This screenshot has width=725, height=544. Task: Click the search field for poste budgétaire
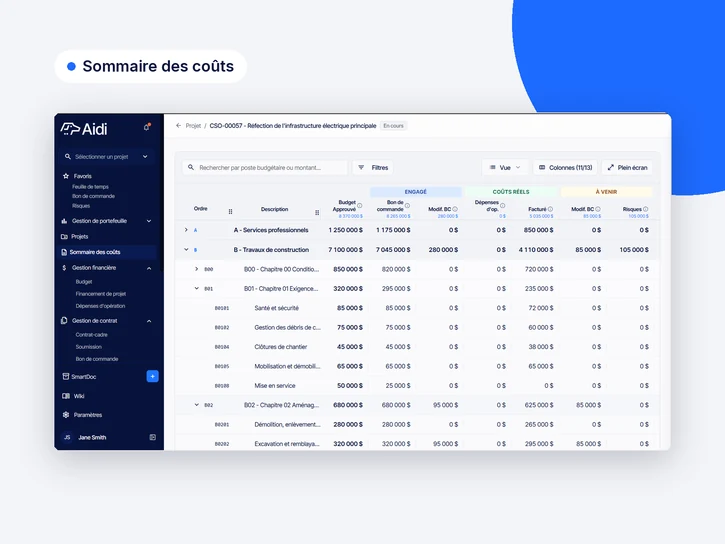(265, 167)
